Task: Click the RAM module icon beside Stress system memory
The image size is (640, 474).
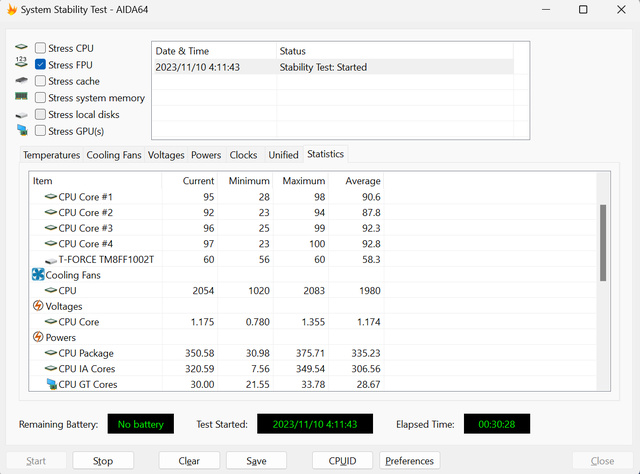Action: (21, 96)
